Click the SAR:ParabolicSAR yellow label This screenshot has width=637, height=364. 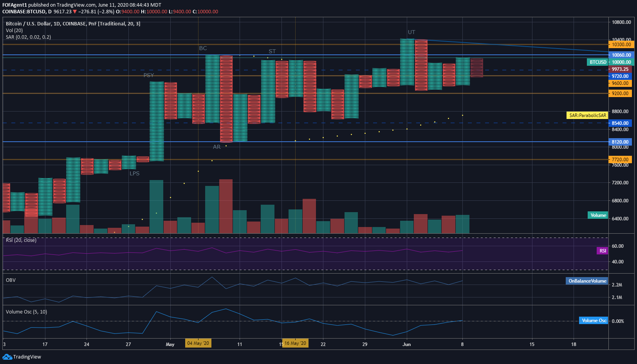click(x=587, y=115)
